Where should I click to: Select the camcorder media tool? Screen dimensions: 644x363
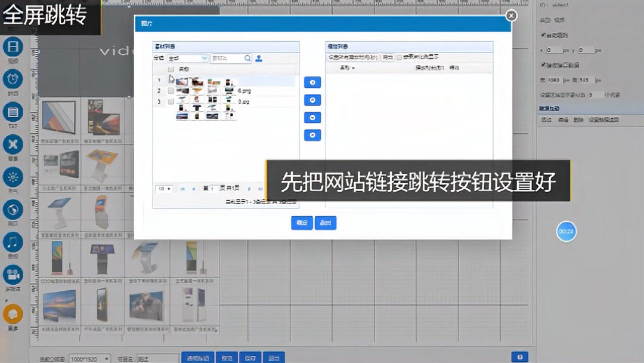tap(13, 276)
